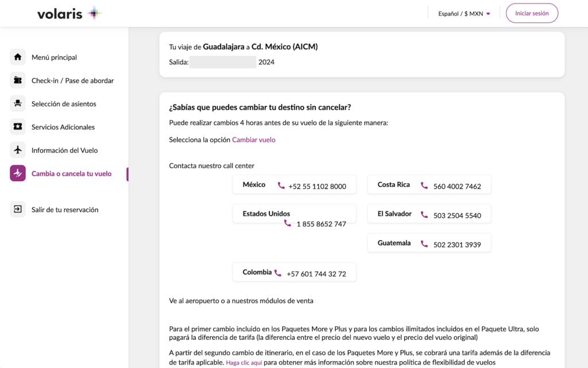Select Servicios Adicionales in sidebar

pos(63,127)
